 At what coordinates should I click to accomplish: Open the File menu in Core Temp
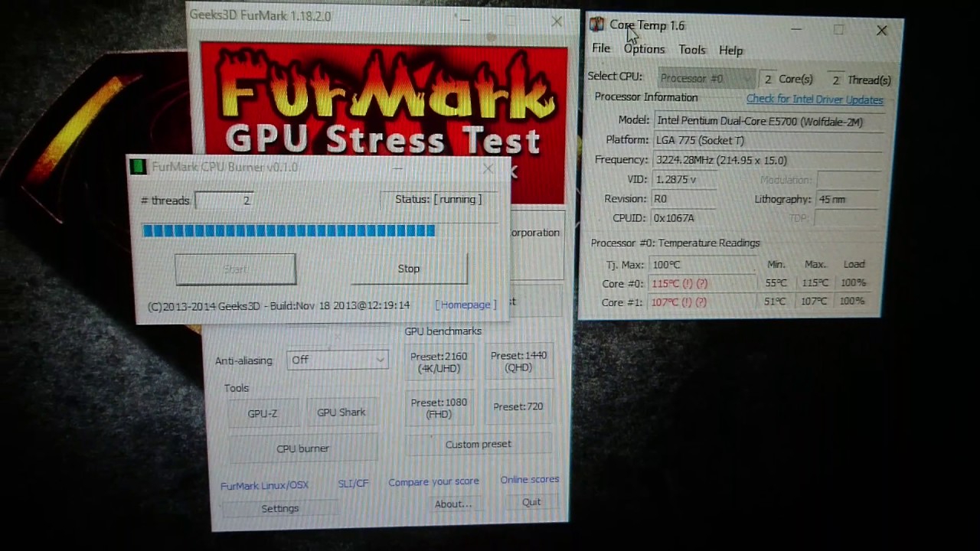tap(601, 49)
